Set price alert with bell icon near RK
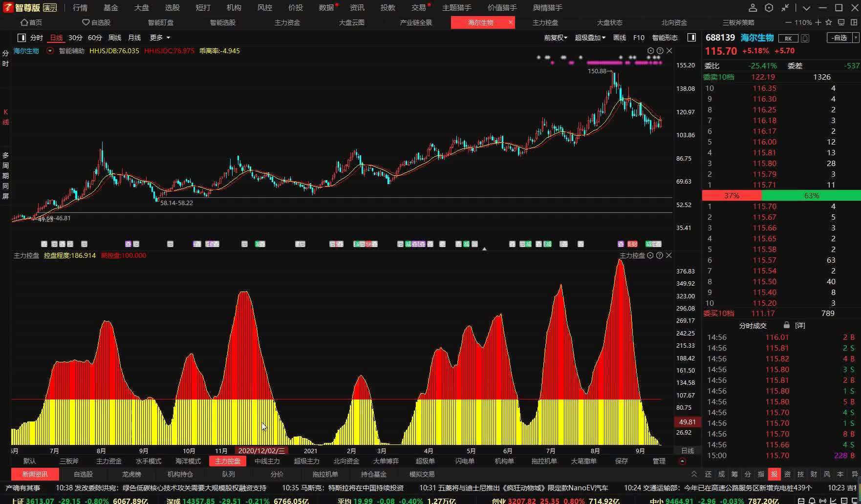This screenshot has width=861, height=504. coord(805,38)
